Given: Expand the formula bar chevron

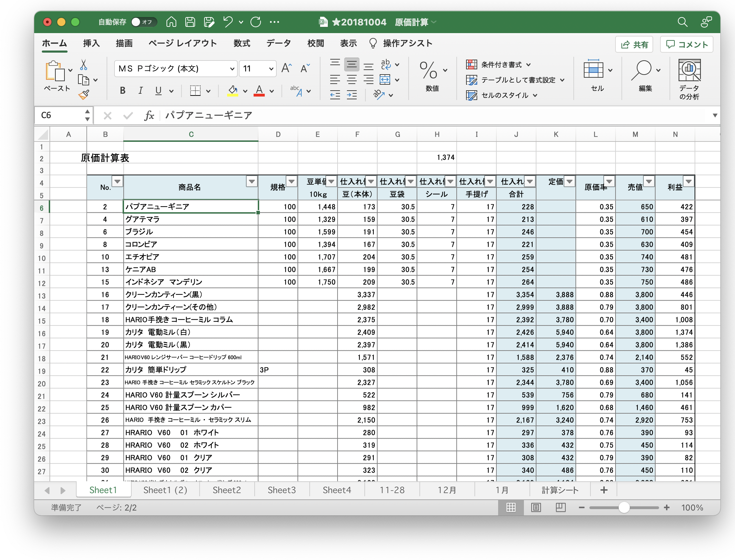Looking at the screenshot, I should pos(715,115).
